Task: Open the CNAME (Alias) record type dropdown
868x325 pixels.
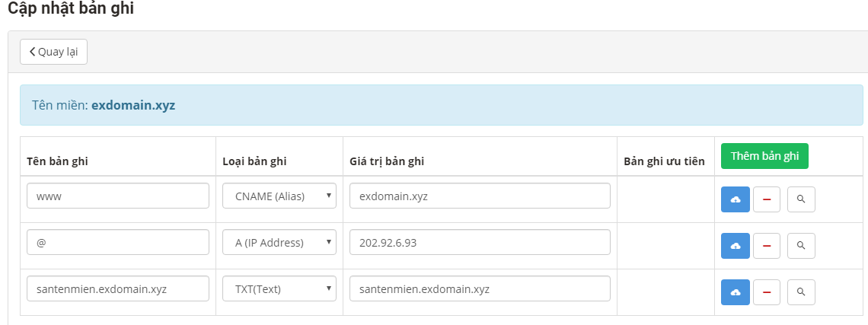Action: [279, 196]
